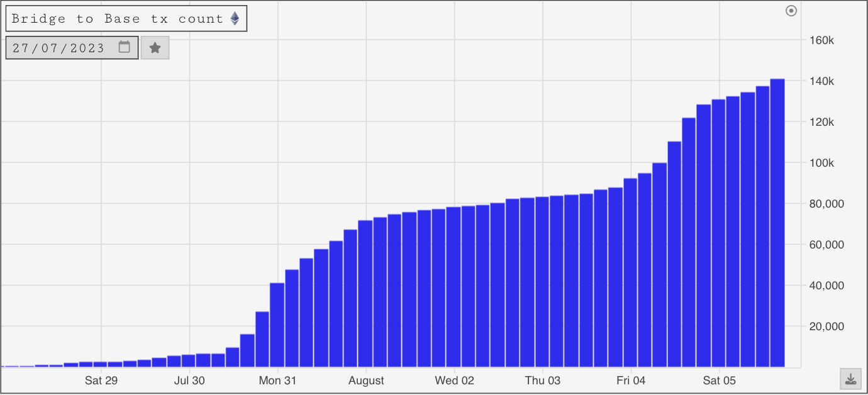The height and width of the screenshot is (395, 868).
Task: Click the 60,000 y-axis label
Action: coord(826,245)
